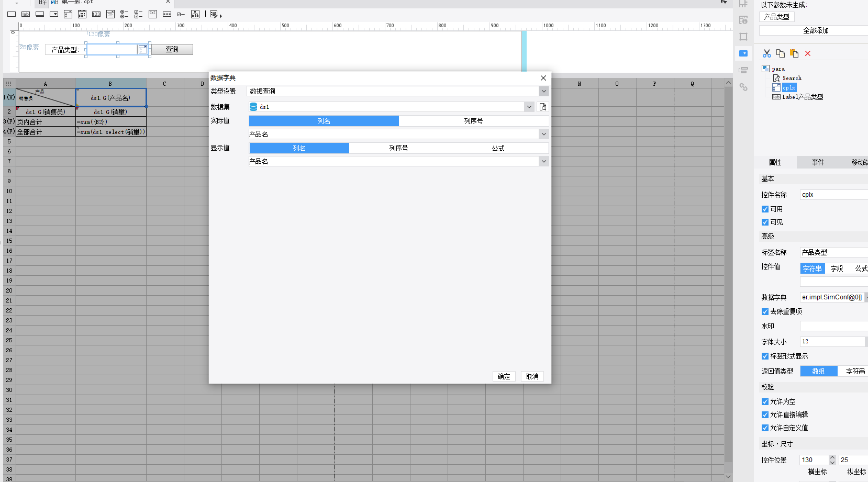
Task: Choose 公式 for 显示值
Action: (498, 148)
